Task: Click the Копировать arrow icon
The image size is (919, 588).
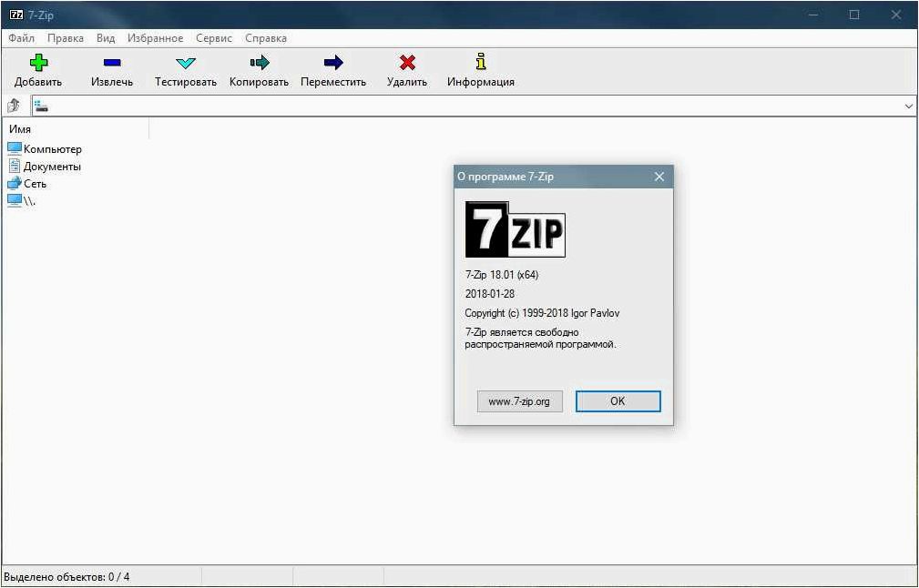Action: click(259, 62)
